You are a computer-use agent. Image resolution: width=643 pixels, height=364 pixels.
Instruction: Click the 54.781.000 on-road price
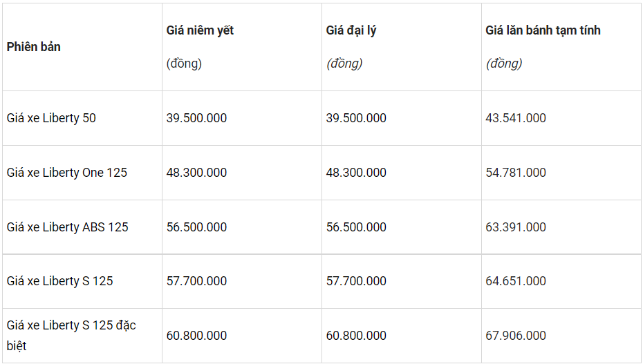click(x=516, y=173)
